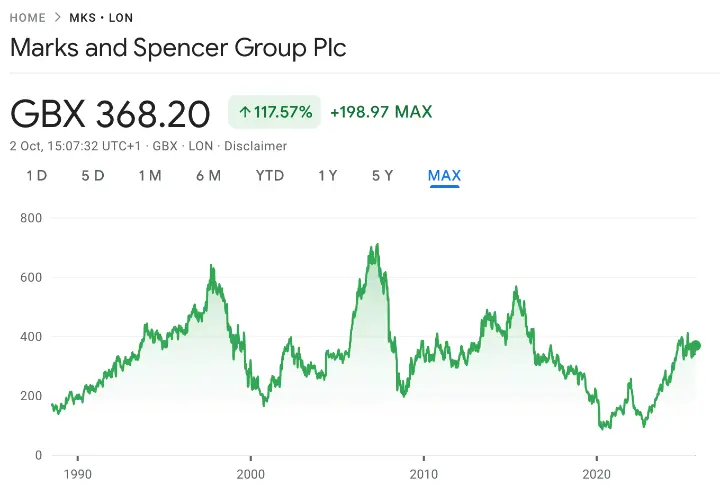
Task: Select the MAX range tab
Action: (444, 176)
